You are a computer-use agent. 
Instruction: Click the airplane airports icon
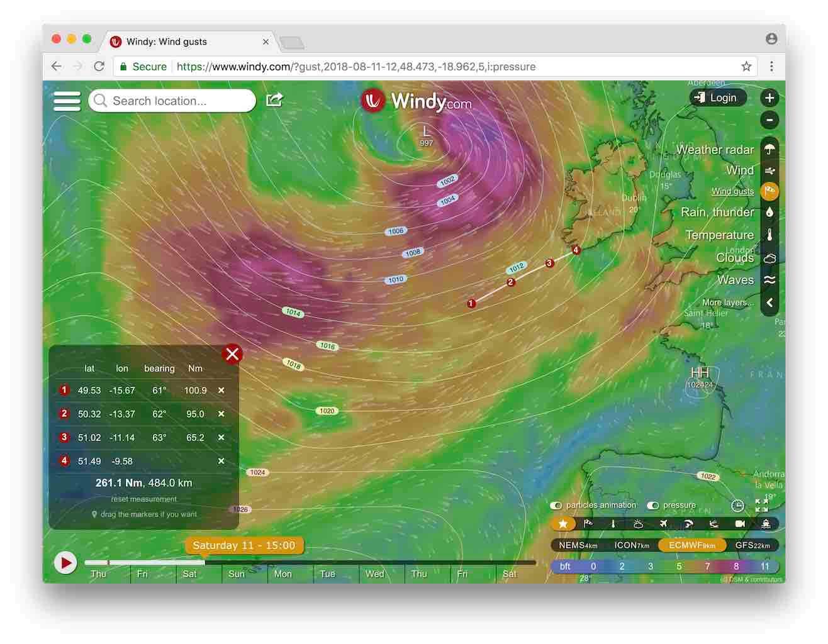pos(663,524)
